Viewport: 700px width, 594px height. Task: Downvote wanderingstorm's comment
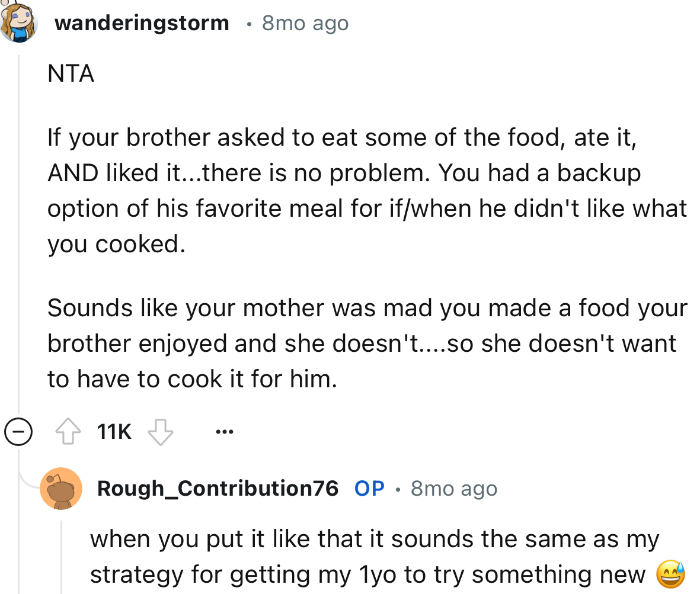[160, 432]
